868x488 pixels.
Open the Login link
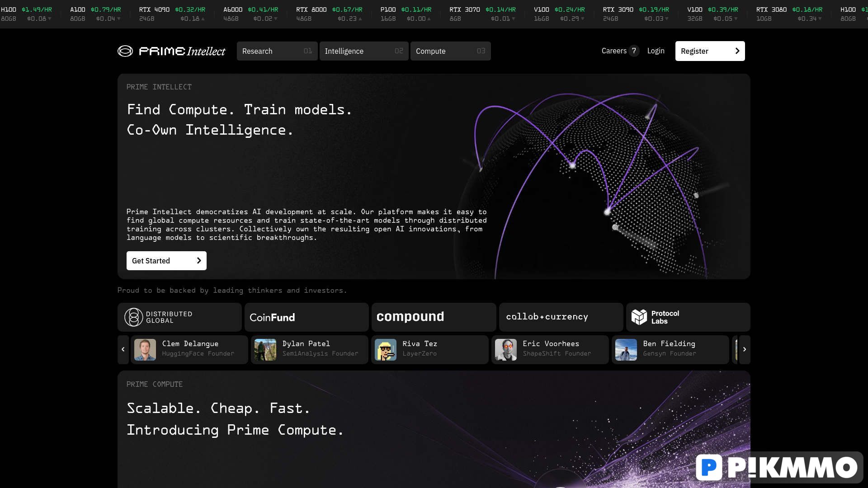coord(656,51)
